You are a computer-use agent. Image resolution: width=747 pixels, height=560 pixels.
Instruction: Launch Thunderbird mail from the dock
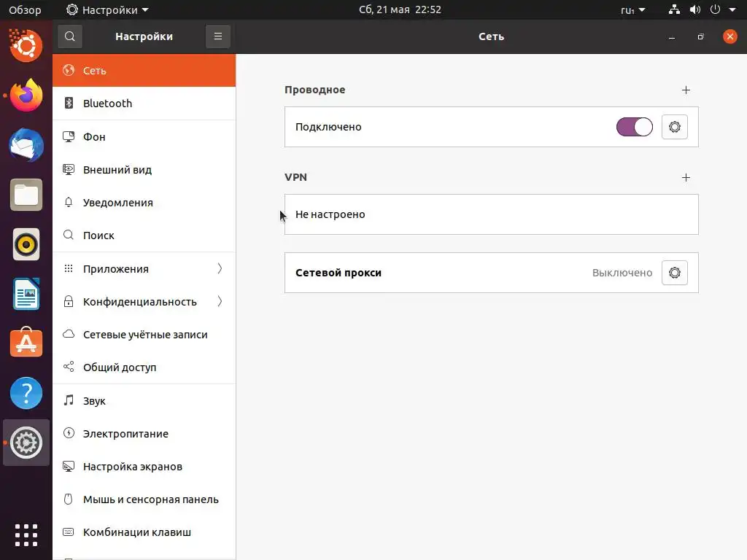tap(26, 145)
